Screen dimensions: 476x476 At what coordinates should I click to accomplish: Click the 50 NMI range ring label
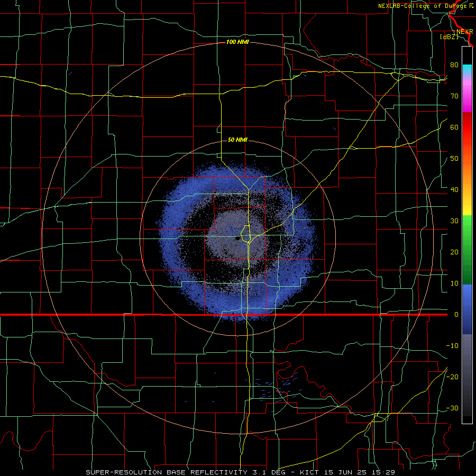coord(237,140)
